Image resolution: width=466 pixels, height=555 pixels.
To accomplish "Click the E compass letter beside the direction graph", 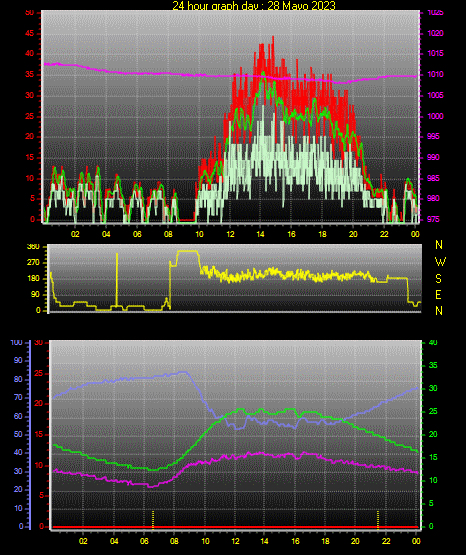I will (x=438, y=295).
